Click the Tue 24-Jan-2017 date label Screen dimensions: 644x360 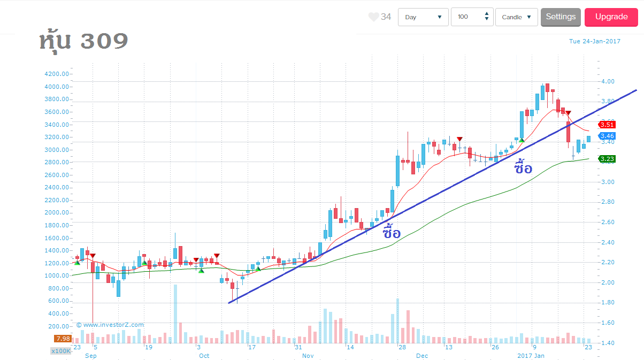pyautogui.click(x=594, y=41)
